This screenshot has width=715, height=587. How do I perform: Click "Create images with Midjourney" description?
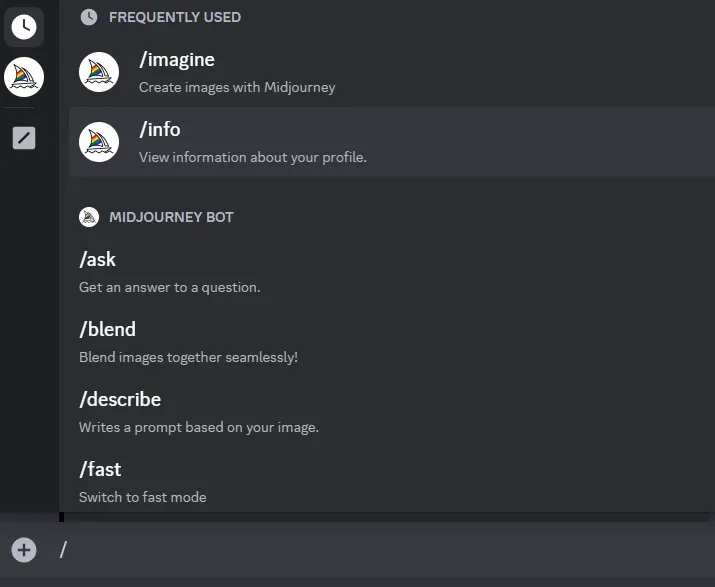237,87
